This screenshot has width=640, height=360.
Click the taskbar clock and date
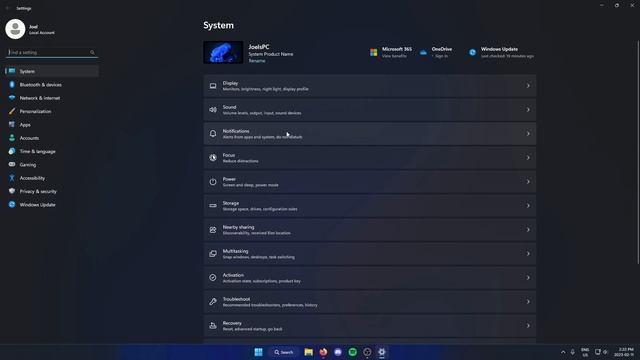coord(625,352)
